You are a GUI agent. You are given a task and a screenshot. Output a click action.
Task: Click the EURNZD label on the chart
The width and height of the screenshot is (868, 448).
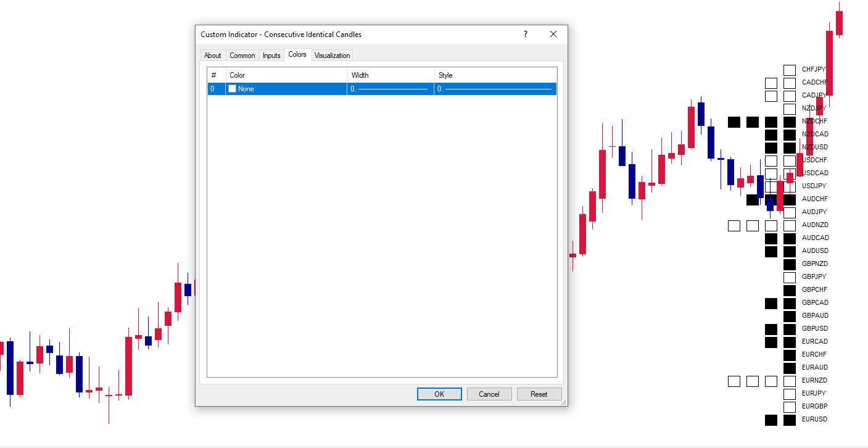tap(815, 380)
